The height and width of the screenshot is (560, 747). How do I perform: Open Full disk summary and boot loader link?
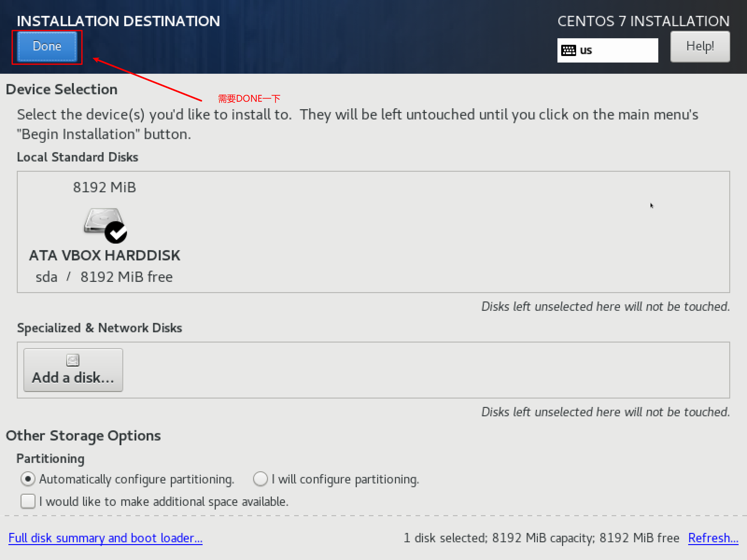click(x=106, y=538)
